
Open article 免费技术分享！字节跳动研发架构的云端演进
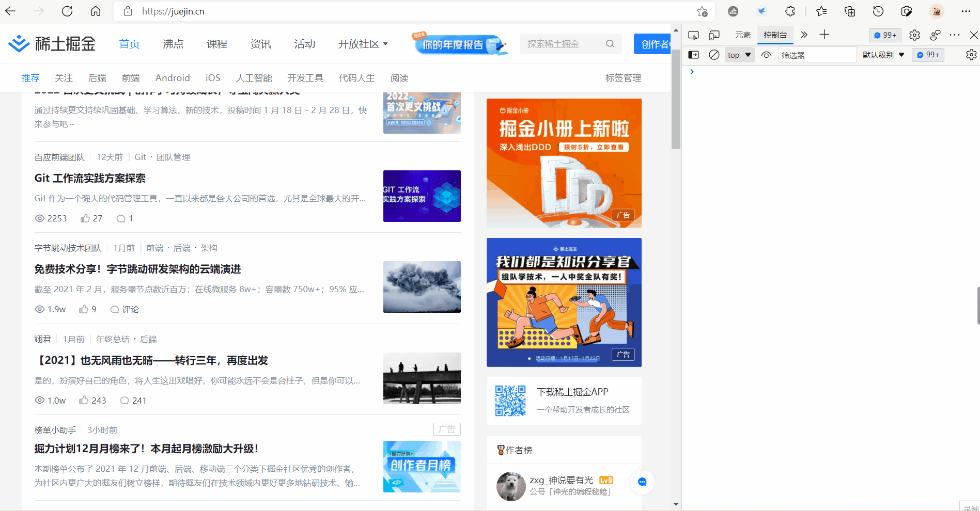pos(137,269)
